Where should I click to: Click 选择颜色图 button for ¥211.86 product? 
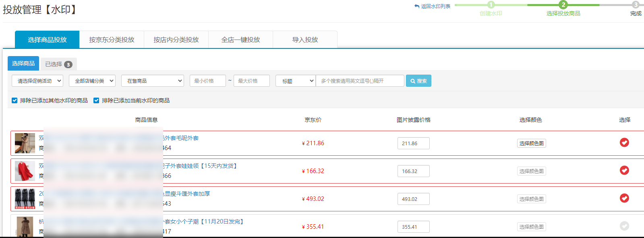click(531, 143)
